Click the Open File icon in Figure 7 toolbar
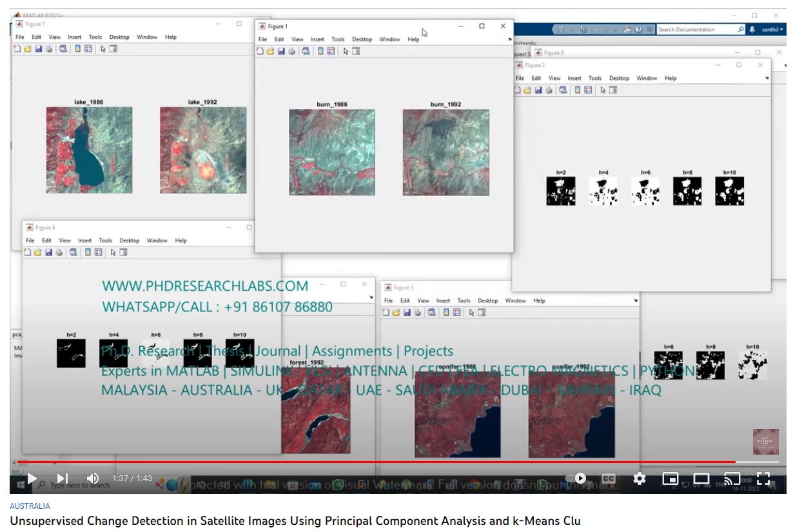 28,48
